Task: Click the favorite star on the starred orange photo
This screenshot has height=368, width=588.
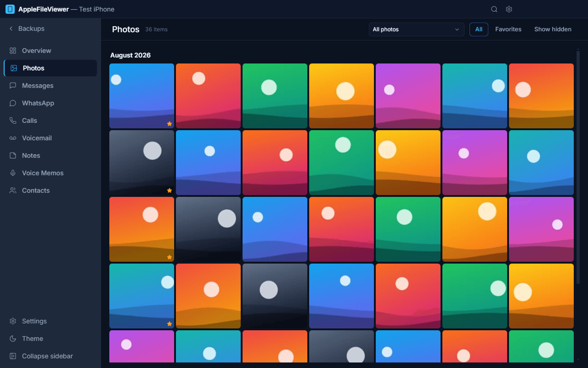Action: pos(170,257)
